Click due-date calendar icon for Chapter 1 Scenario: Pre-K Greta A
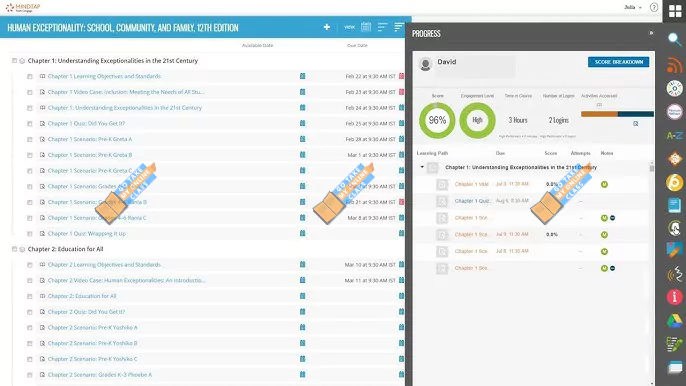 click(401, 139)
